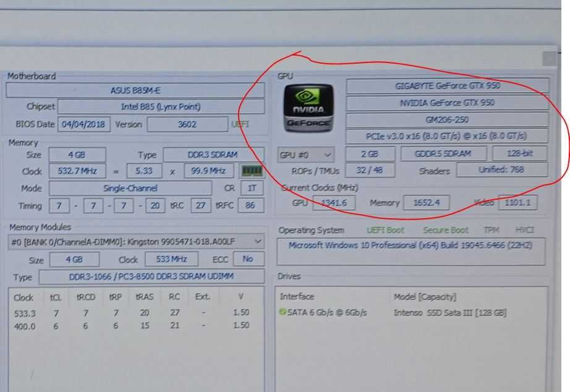Click the BIOS version 3602 field
The image size is (570, 392).
pyautogui.click(x=187, y=124)
